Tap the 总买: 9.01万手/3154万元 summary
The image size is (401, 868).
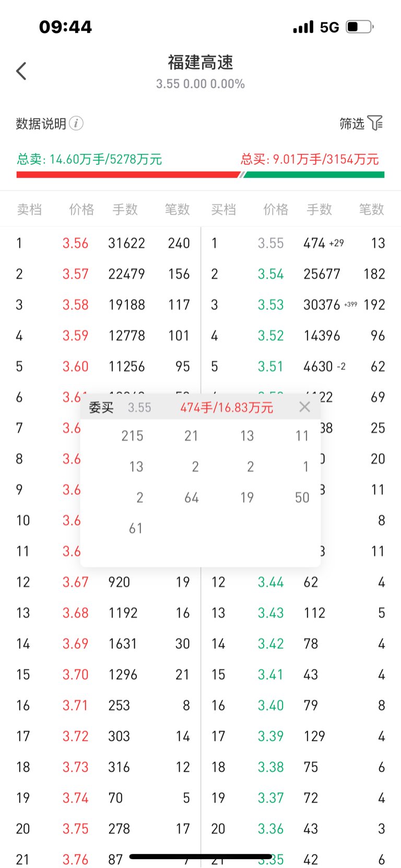pos(310,159)
